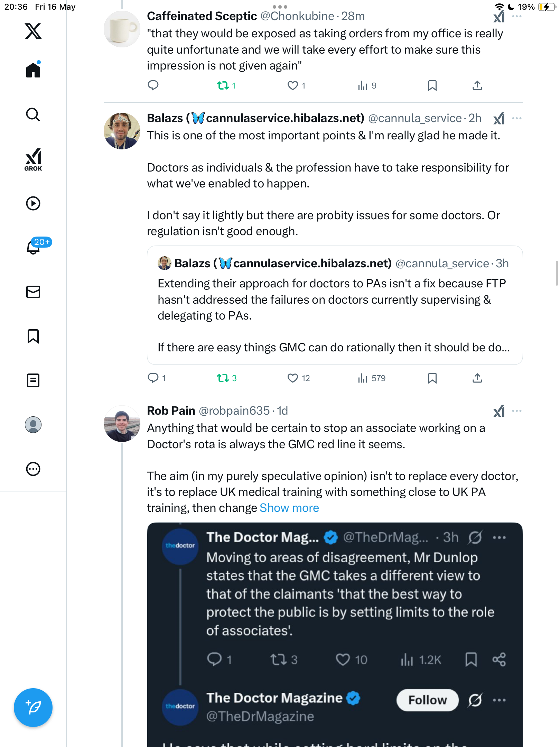The height and width of the screenshot is (747, 560).
Task: Open Bookmarks in the sidebar
Action: click(x=33, y=336)
